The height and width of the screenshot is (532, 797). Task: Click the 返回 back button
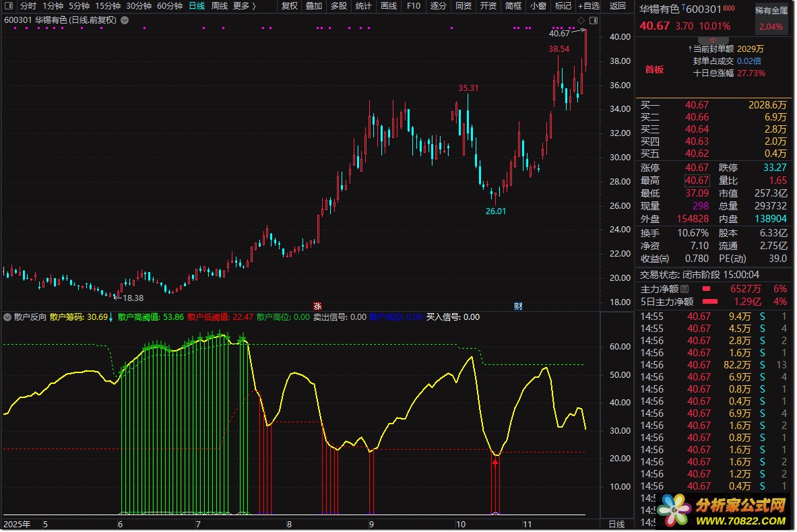click(x=617, y=6)
